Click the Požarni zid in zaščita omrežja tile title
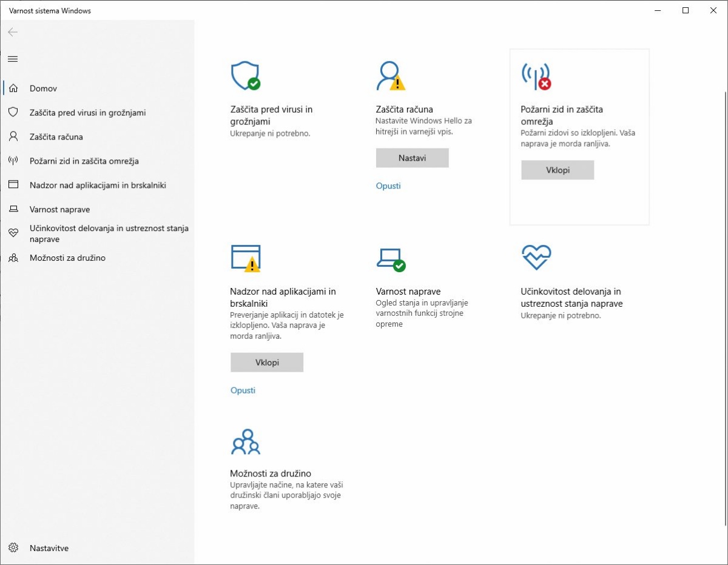 562,116
